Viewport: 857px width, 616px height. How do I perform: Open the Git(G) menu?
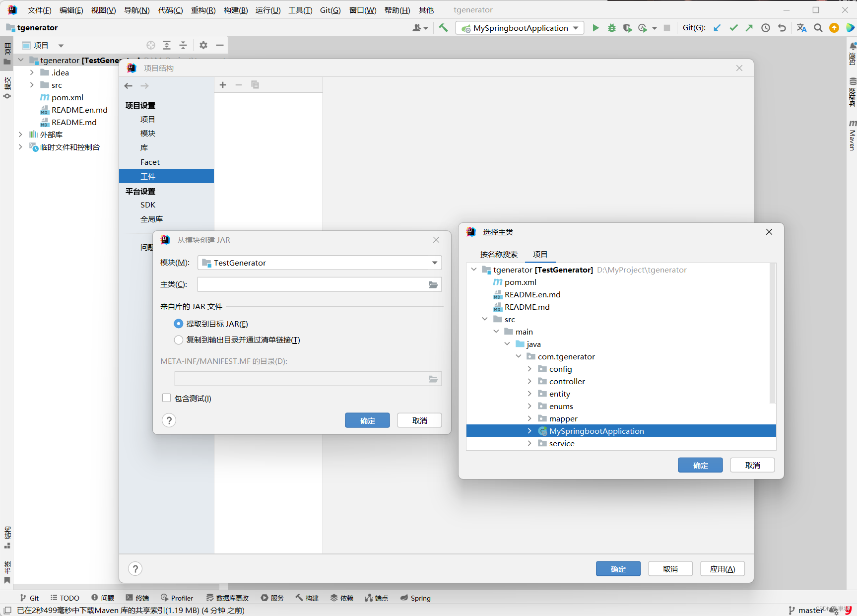(330, 10)
